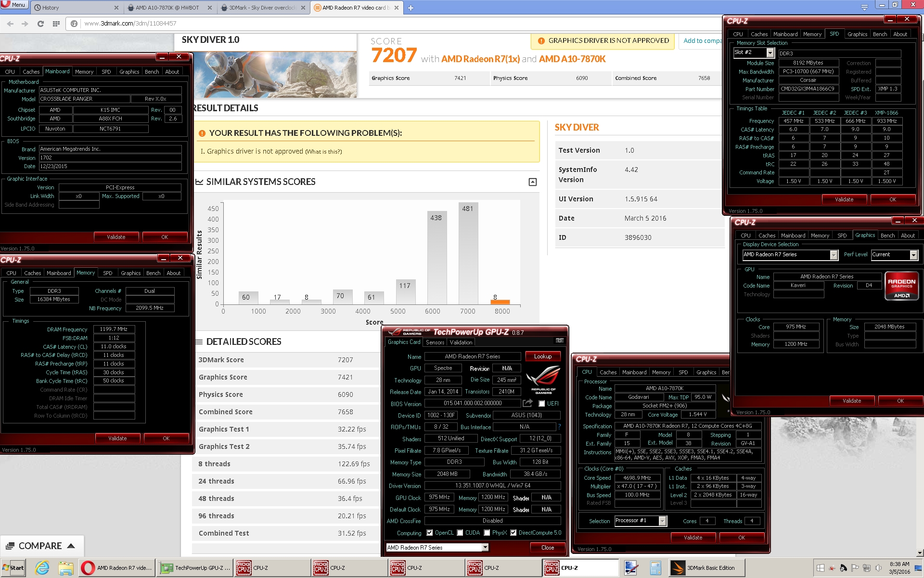Open the Speed Dial grid icon
Image resolution: width=924 pixels, height=578 pixels.
56,24
